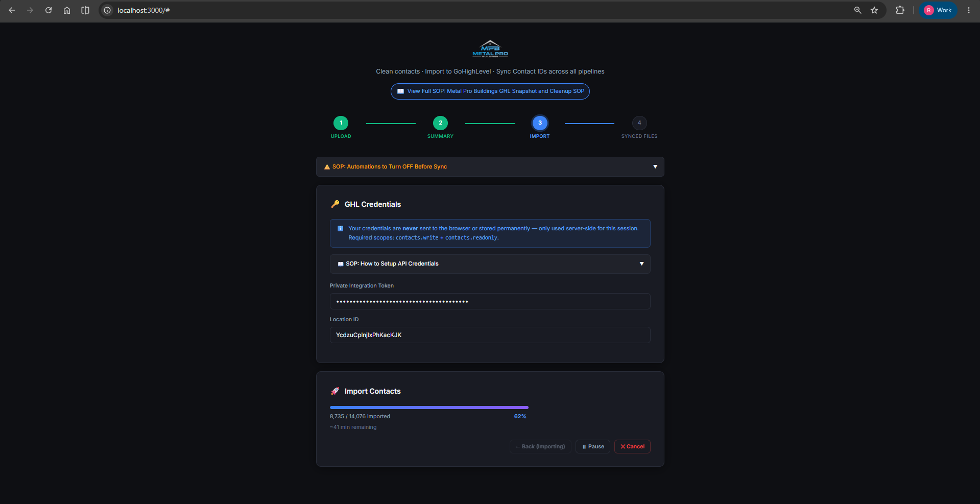Cancel the contact import
Viewport: 980px width, 504px height.
tap(632, 447)
